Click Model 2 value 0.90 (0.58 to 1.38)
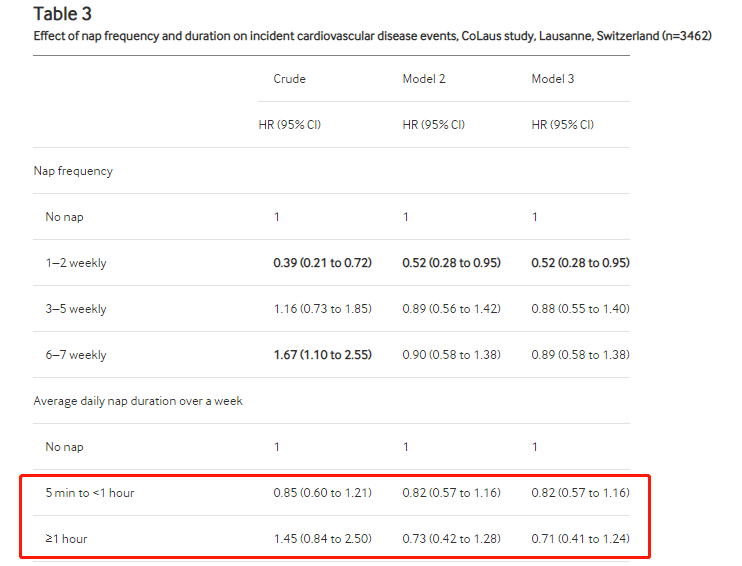 [451, 354]
